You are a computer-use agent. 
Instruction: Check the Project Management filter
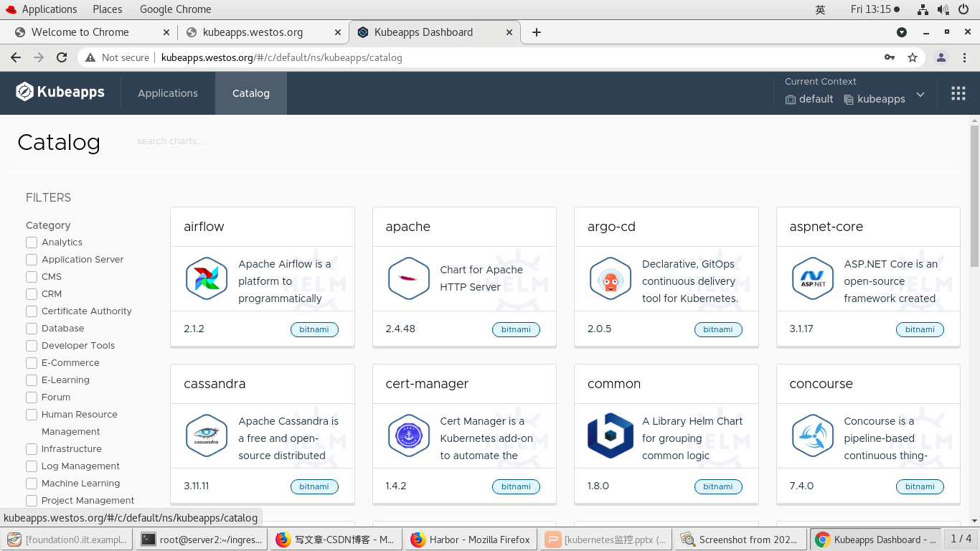tap(32, 501)
